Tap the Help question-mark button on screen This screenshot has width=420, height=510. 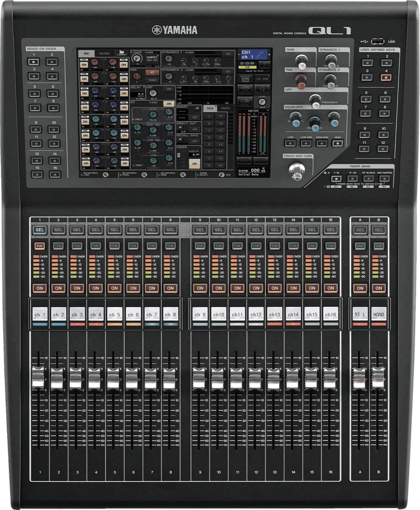coord(264,65)
